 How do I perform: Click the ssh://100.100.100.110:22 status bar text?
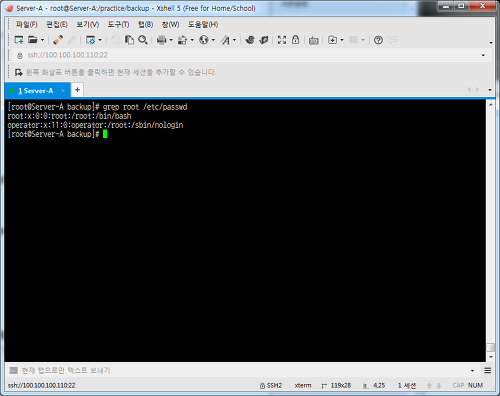(42, 386)
